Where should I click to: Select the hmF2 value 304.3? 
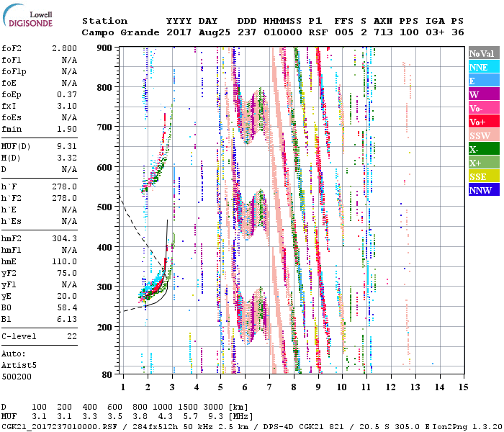pyautogui.click(x=64, y=238)
